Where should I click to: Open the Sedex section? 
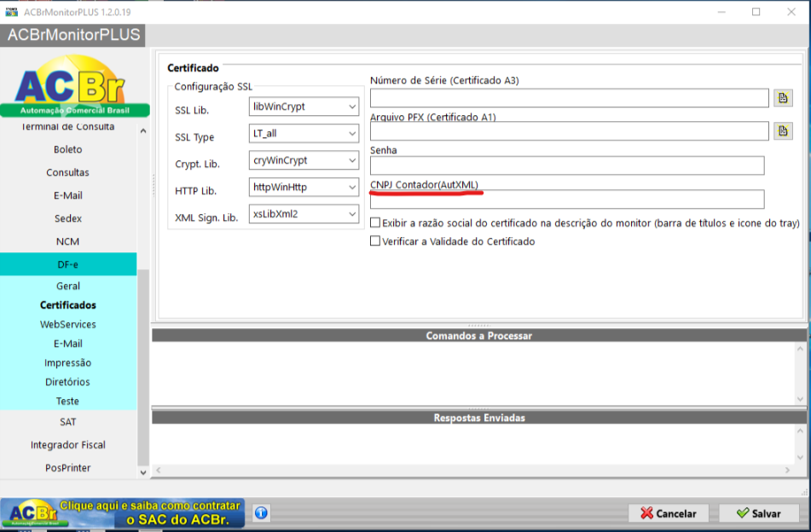[x=67, y=218]
